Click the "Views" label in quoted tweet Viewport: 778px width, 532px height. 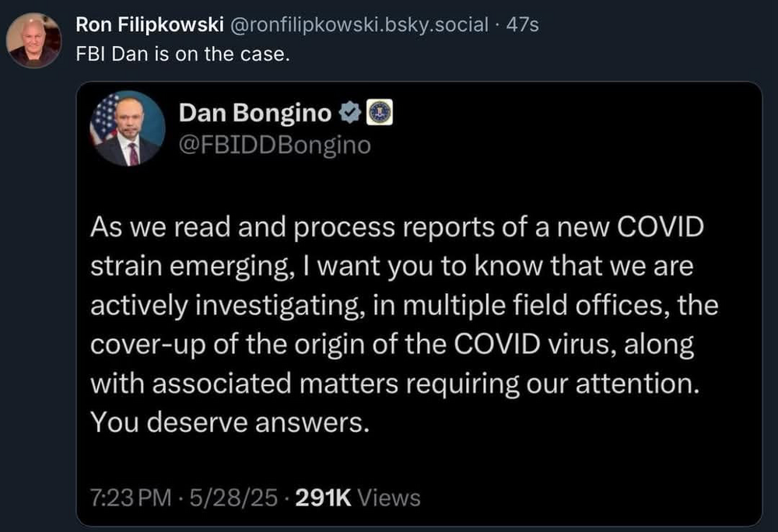(x=391, y=497)
